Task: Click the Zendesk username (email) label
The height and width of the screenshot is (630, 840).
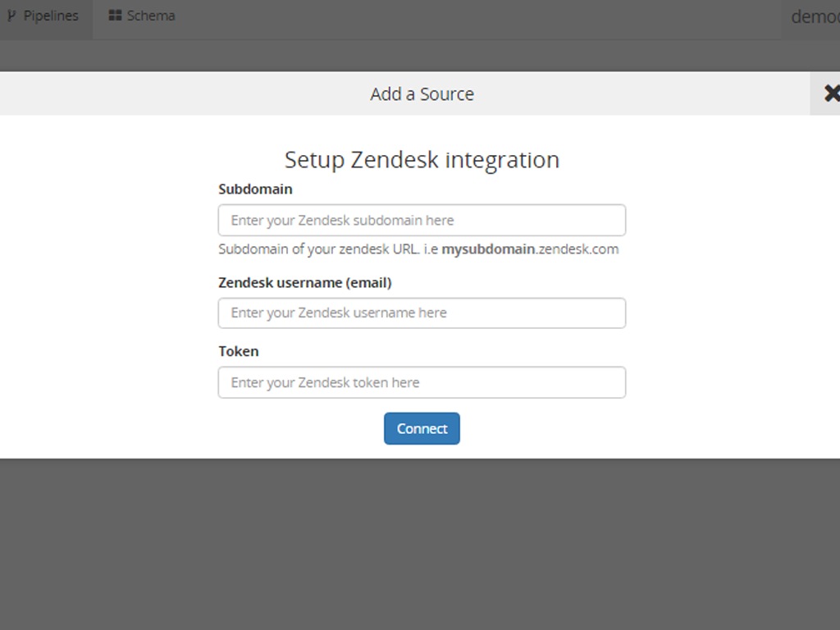Action: pos(304,283)
